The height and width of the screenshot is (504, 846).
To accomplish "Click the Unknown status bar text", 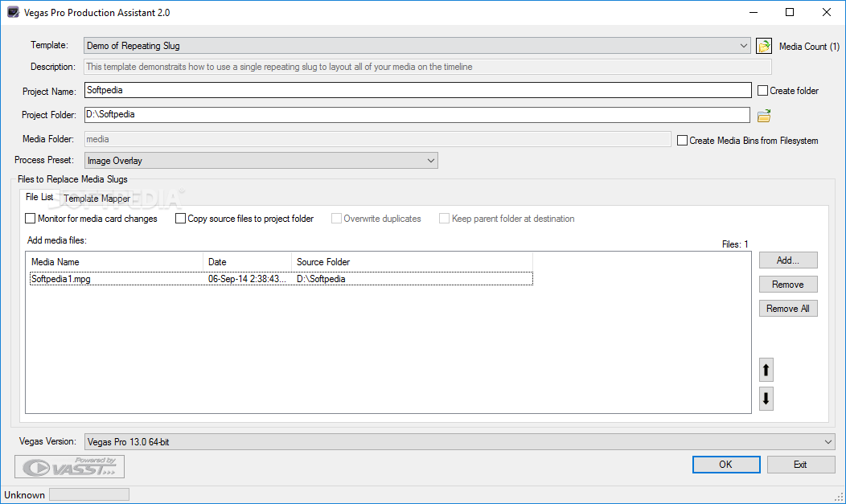I will pos(24,495).
